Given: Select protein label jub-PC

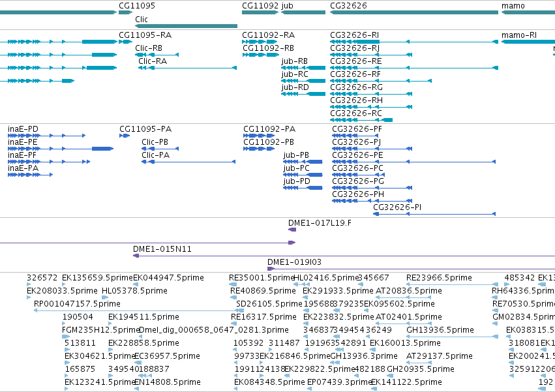Looking at the screenshot, I should [x=297, y=168].
